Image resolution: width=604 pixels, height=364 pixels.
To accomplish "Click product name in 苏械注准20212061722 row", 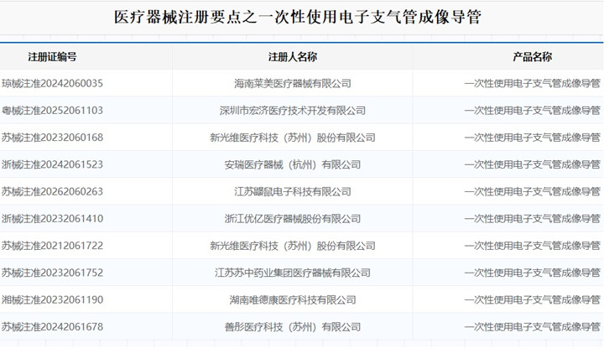I will pyautogui.click(x=533, y=246).
